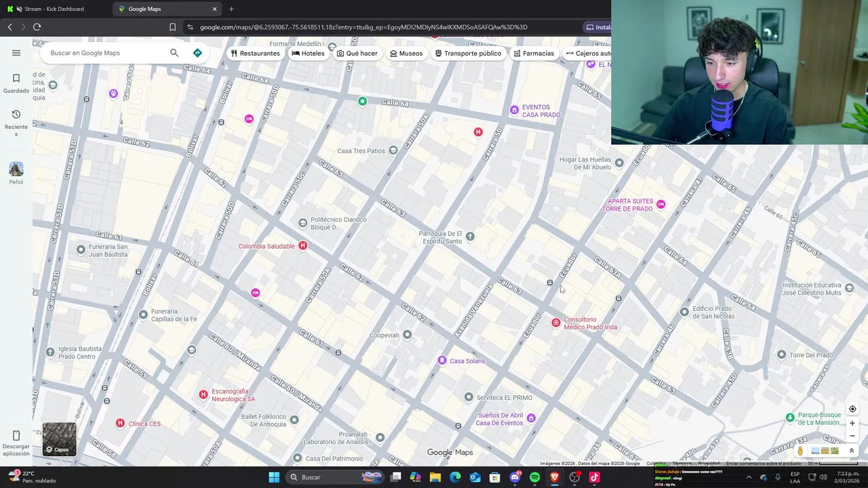Click the taskbar Buscar search box
The height and width of the screenshot is (488, 868).
(x=335, y=477)
